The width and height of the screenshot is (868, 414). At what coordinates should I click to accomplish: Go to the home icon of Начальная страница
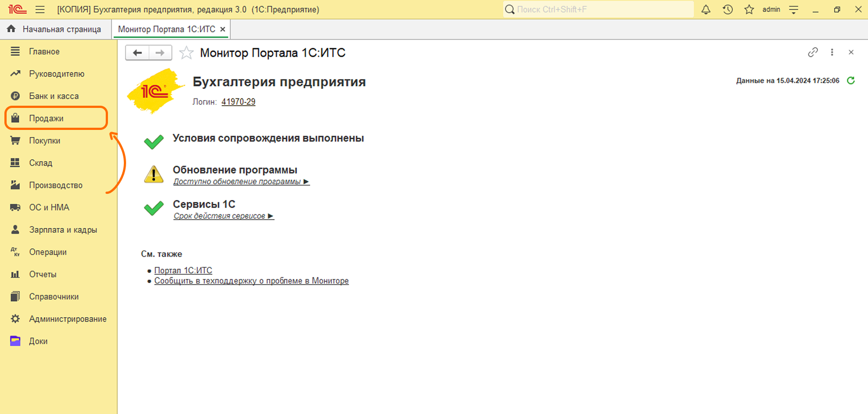tap(11, 29)
